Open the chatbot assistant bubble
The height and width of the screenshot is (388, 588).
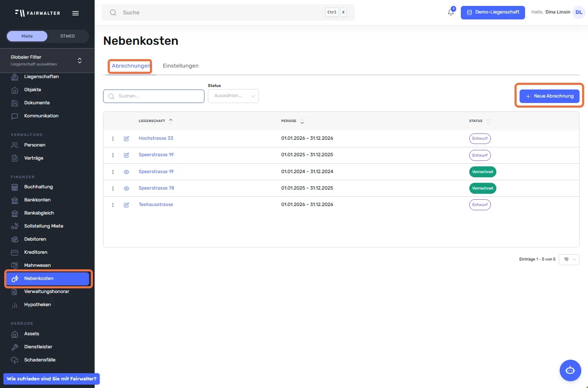570,370
